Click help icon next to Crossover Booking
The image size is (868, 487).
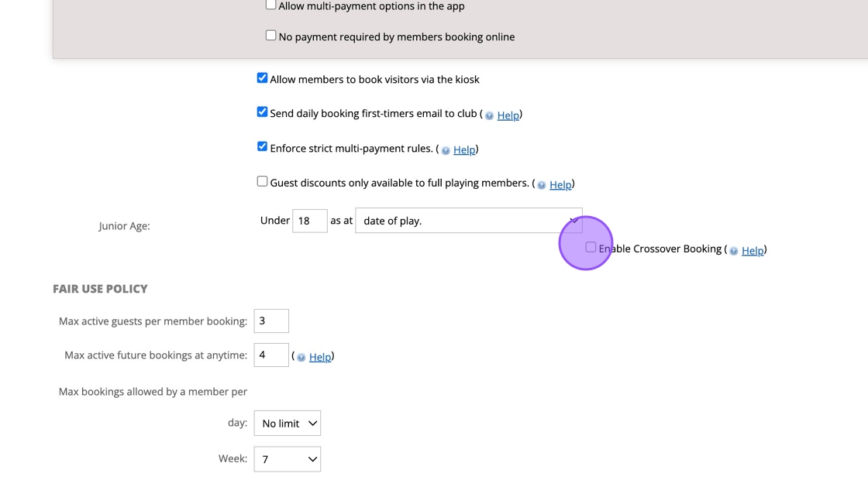pyautogui.click(x=734, y=251)
